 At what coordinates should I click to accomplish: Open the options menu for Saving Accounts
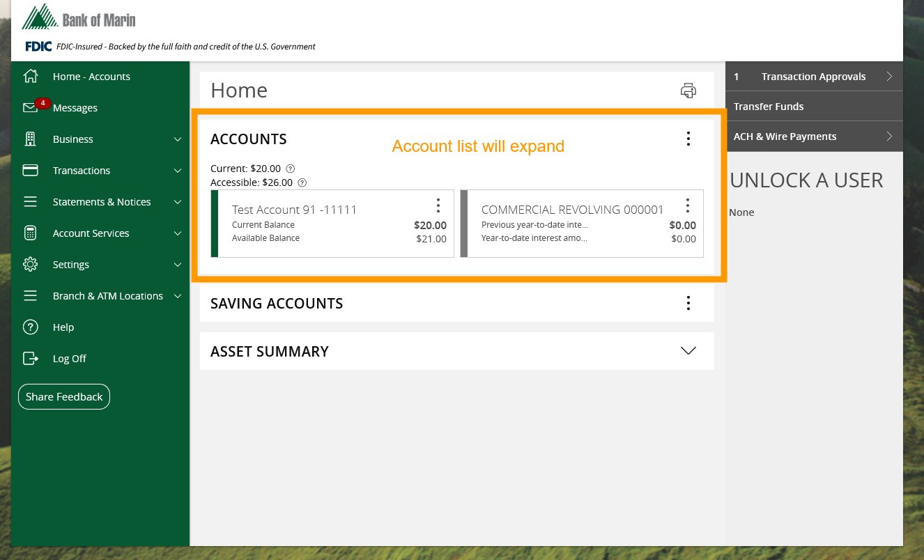click(x=688, y=302)
